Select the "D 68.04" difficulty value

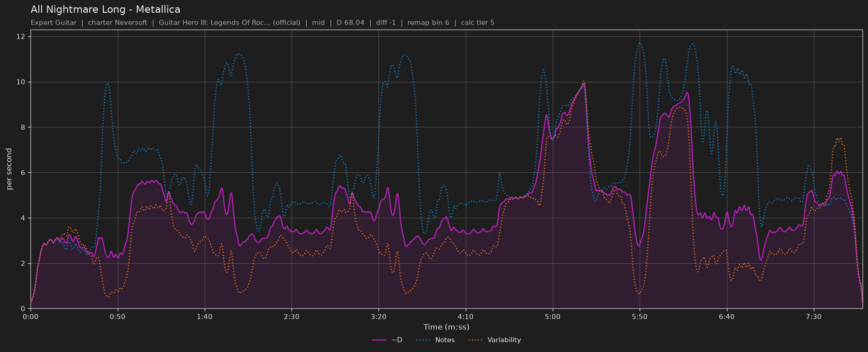click(350, 23)
